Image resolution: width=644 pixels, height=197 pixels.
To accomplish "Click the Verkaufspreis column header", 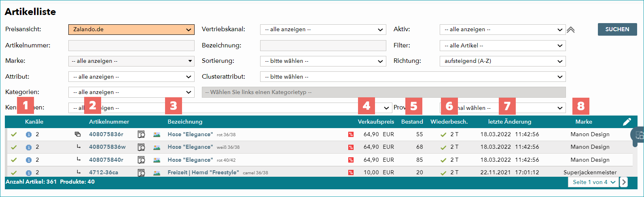I will click(x=376, y=122).
